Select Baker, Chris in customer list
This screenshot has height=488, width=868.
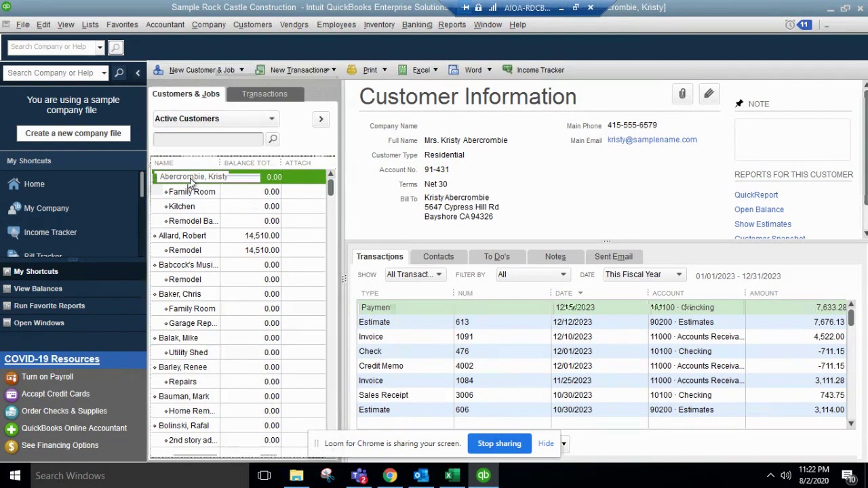tap(180, 294)
